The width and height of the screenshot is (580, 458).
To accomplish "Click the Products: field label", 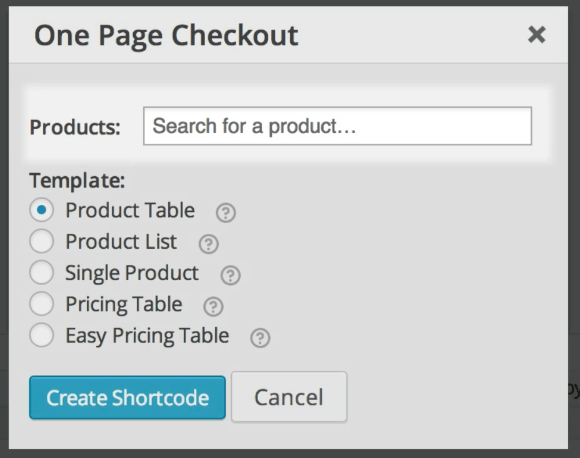I will 75,127.
